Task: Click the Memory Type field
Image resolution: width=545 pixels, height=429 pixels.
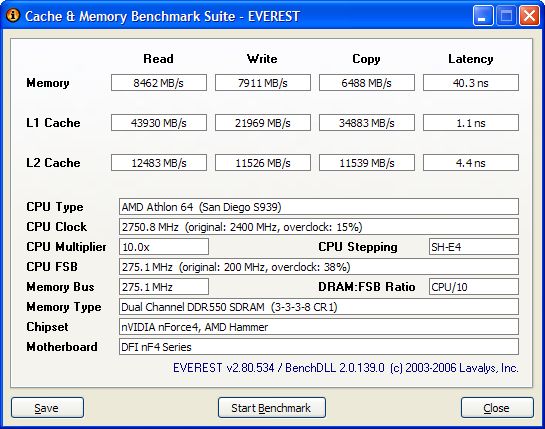Action: pyautogui.click(x=319, y=307)
